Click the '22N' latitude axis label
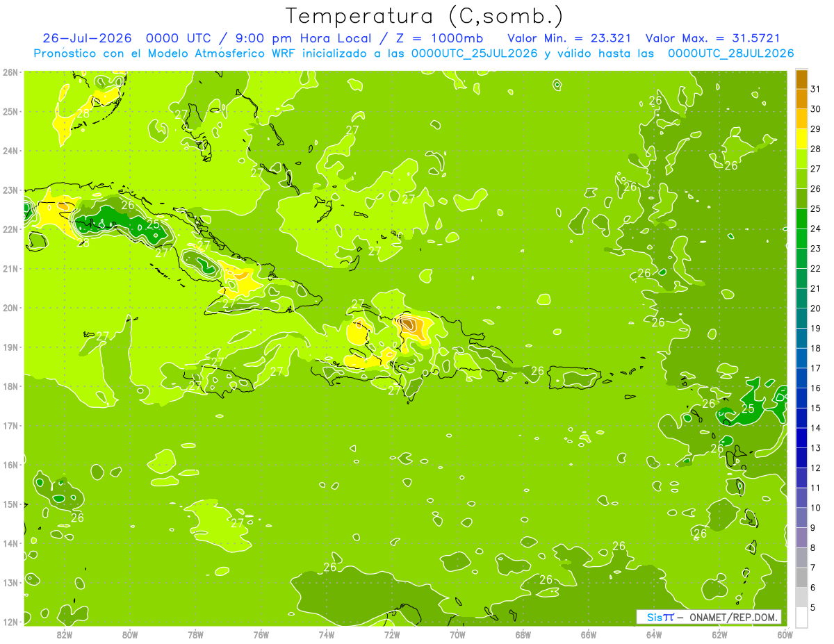The height and width of the screenshot is (644, 834). pyautogui.click(x=10, y=229)
